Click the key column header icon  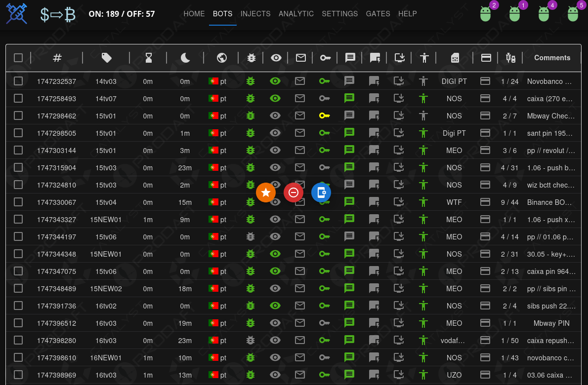pos(325,58)
